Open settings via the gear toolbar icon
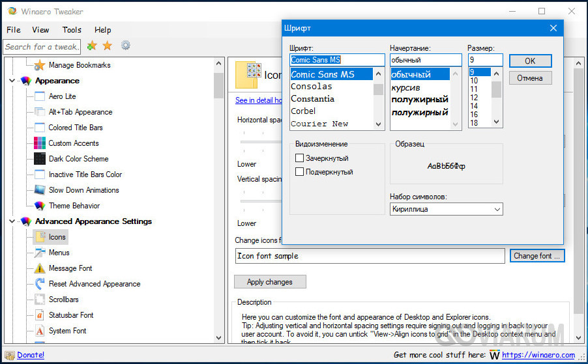 [x=126, y=46]
